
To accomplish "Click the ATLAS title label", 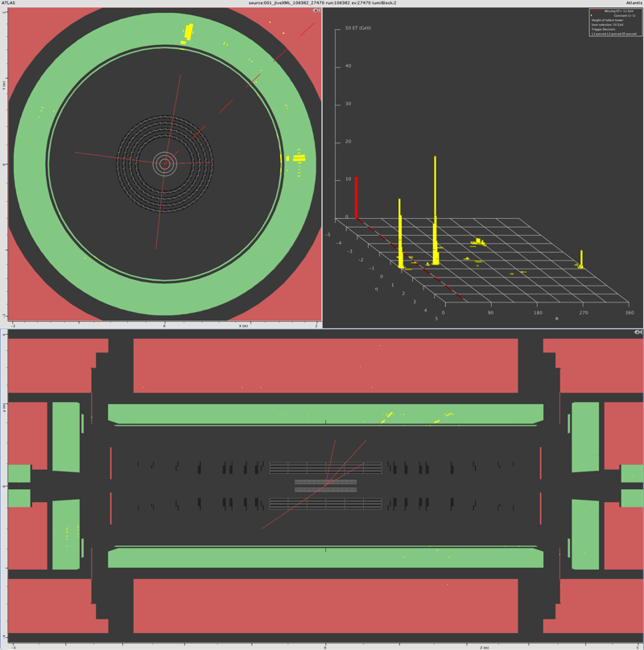I will click(x=9, y=3).
